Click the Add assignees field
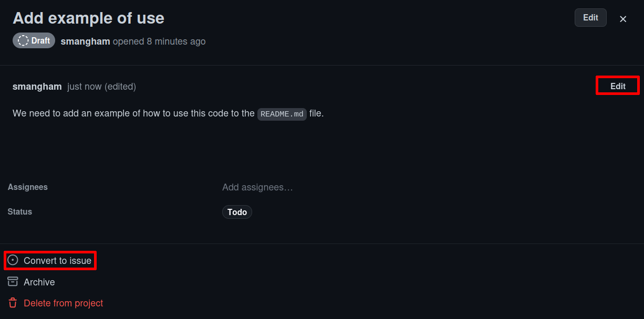 257,187
